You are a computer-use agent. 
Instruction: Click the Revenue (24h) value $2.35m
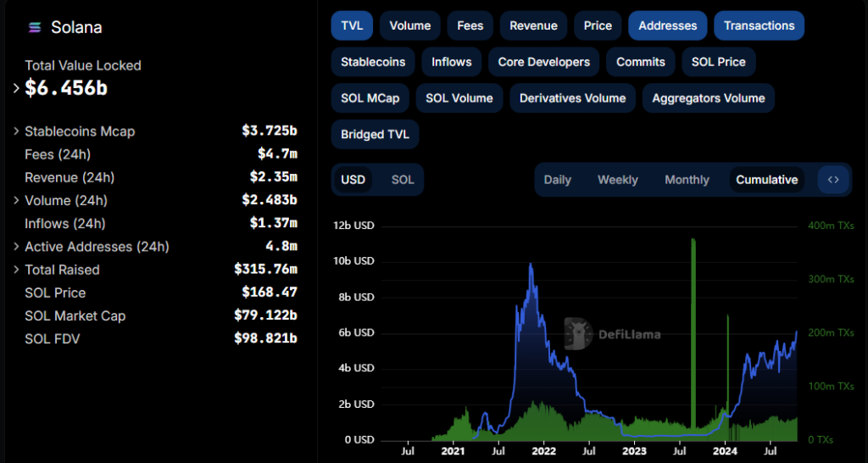[x=274, y=177]
